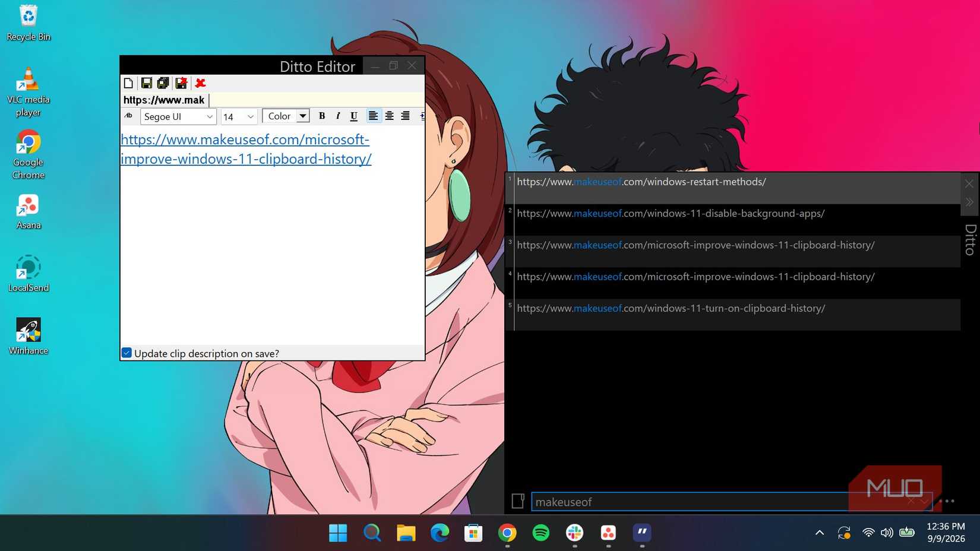Open taskbar Search
The image size is (980, 551).
(x=372, y=533)
